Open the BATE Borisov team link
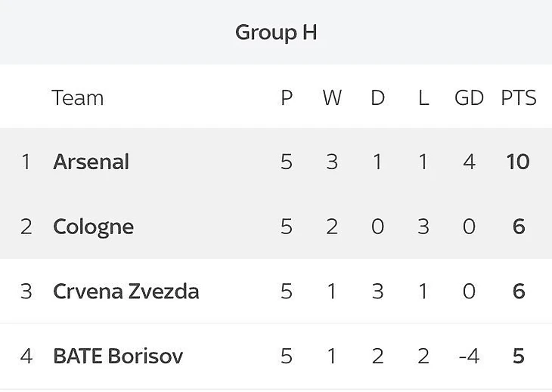Viewport: 552px width, 392px height. (x=118, y=356)
